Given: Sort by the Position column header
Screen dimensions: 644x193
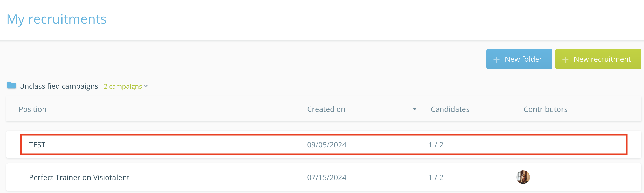Looking at the screenshot, I should (x=32, y=109).
